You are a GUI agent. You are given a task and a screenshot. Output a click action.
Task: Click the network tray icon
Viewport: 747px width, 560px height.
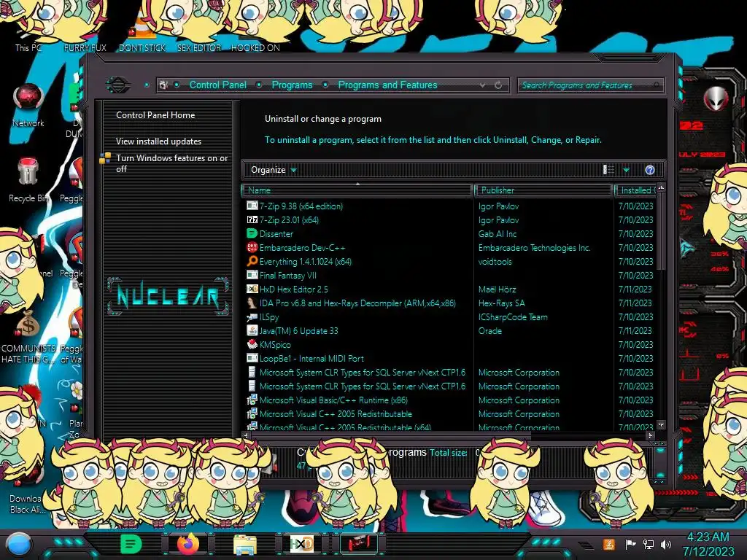[x=649, y=544]
